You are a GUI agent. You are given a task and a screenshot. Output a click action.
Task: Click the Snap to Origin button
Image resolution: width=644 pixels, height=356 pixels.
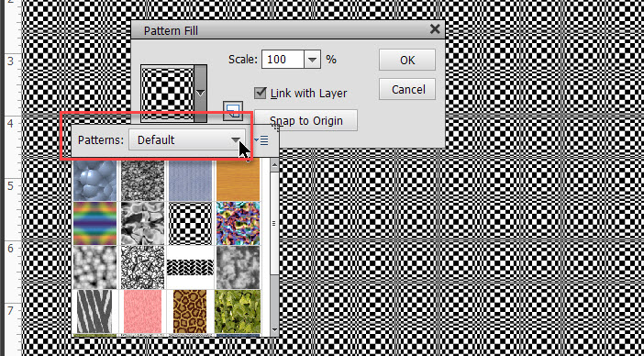[305, 121]
